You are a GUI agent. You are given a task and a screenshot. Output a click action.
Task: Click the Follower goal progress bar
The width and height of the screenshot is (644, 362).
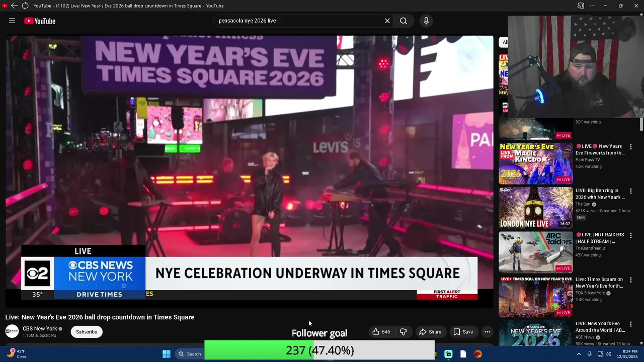click(x=319, y=350)
